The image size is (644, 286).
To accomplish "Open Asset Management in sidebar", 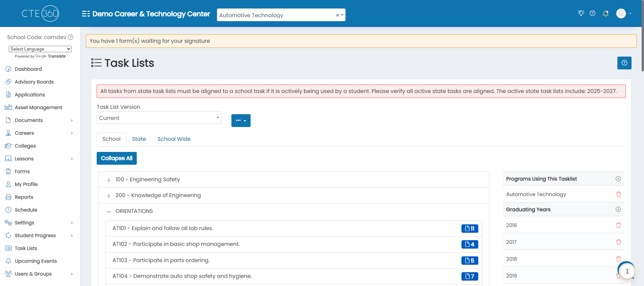I will [38, 107].
